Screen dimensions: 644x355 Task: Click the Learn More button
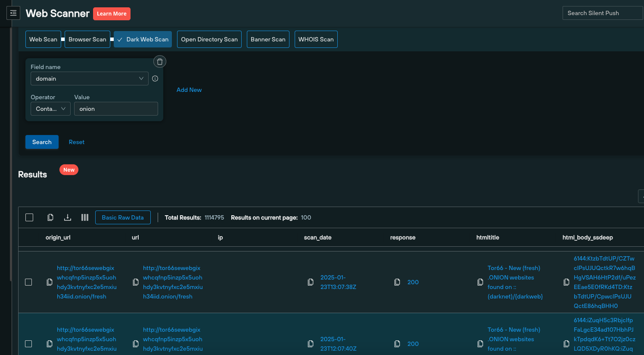[112, 14]
